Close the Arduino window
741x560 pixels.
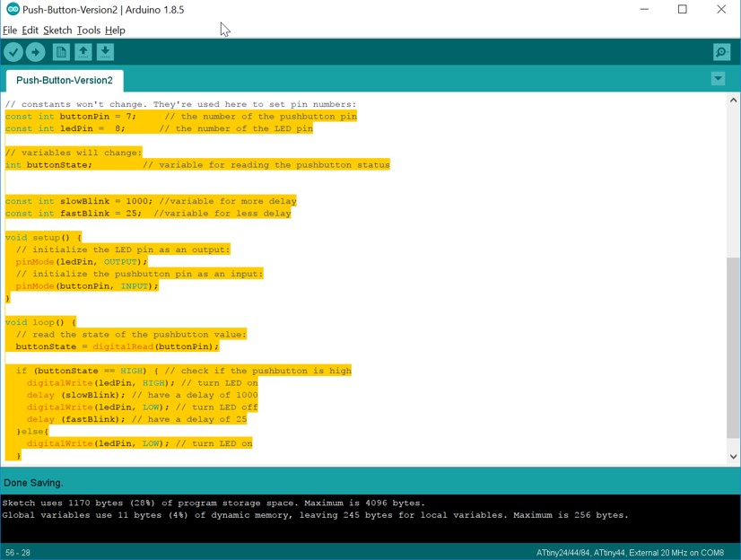721,10
